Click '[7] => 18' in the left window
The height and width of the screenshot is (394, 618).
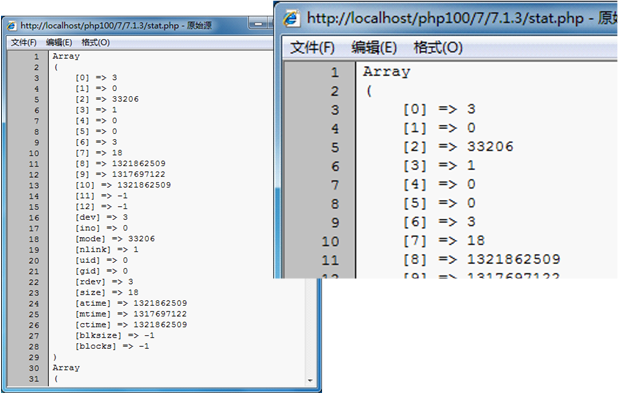99,153
